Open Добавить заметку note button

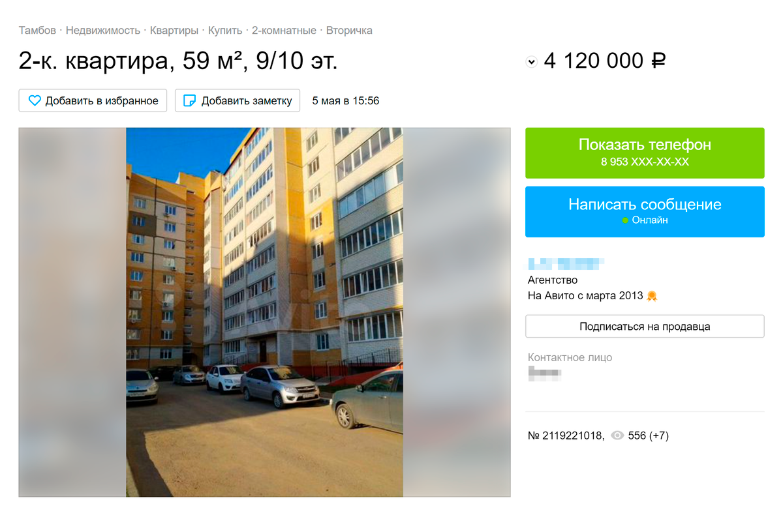coord(238,101)
